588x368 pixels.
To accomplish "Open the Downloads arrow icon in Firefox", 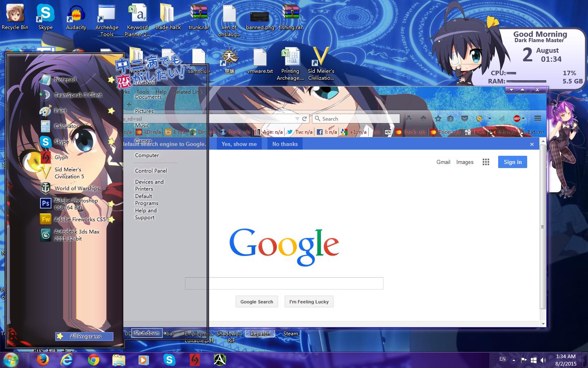I will pyautogui.click(x=409, y=119).
